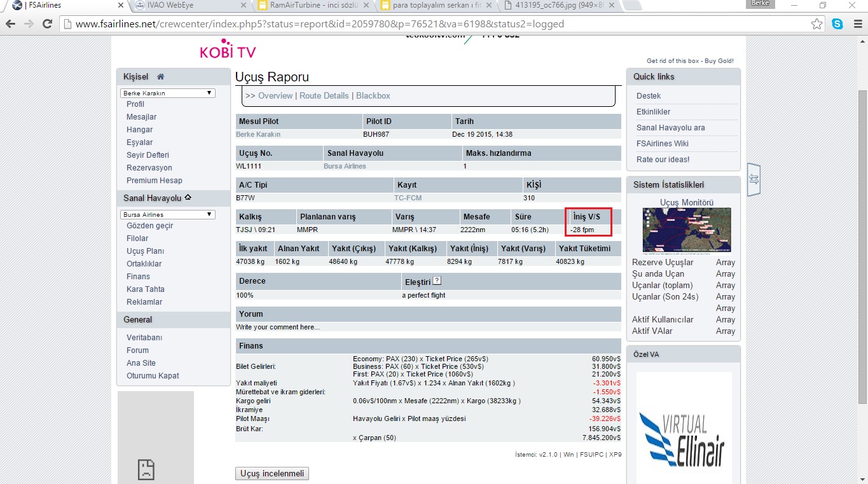Click the KOBİ TV logo banner

[228, 49]
